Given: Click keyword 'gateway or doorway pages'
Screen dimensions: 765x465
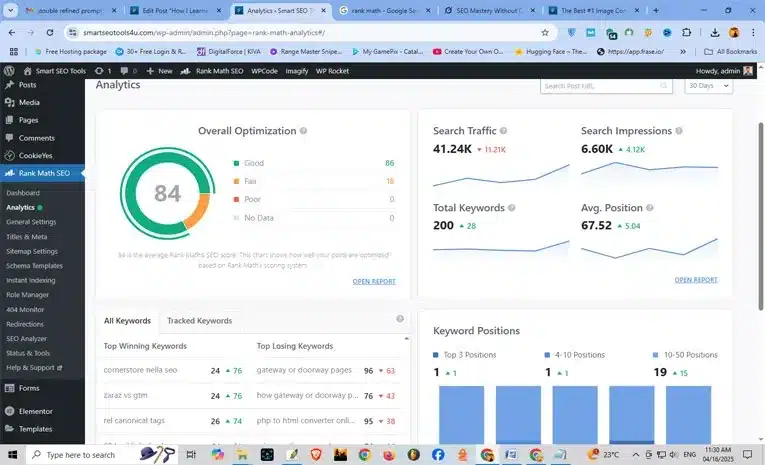Looking at the screenshot, I should point(304,370).
